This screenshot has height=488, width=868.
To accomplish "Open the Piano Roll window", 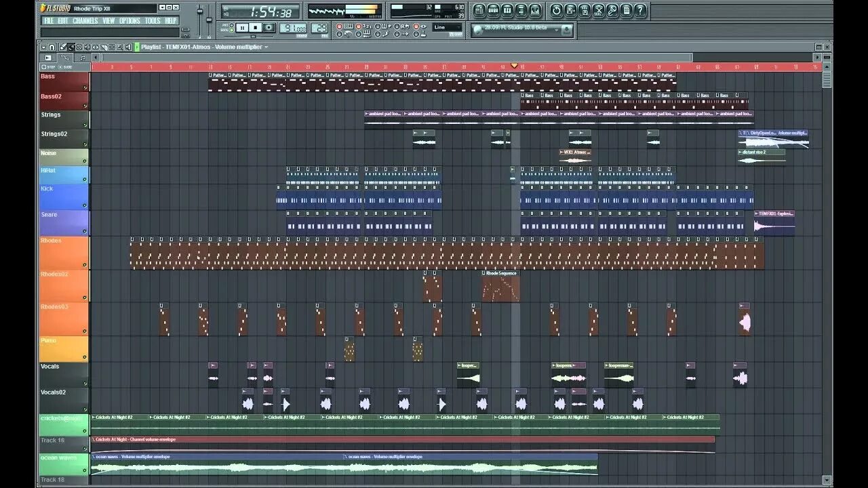I will pos(507,10).
